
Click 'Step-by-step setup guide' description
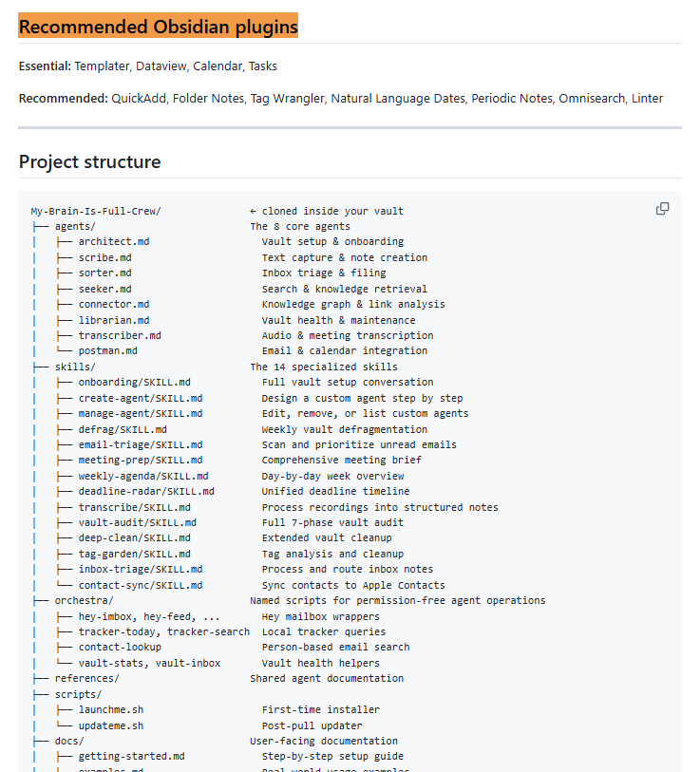332,756
